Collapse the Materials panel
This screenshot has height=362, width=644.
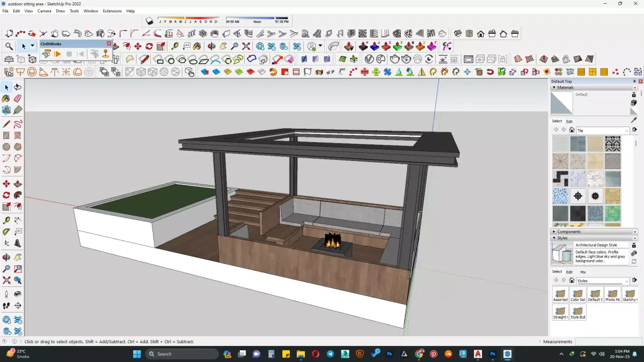tap(554, 87)
